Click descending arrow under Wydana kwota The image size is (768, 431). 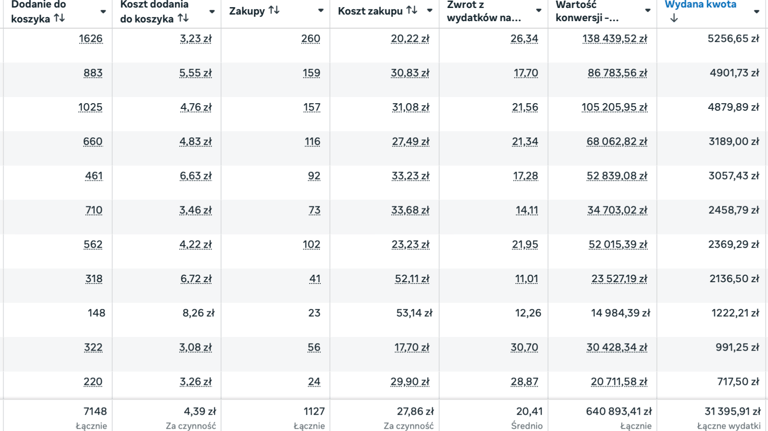point(673,18)
